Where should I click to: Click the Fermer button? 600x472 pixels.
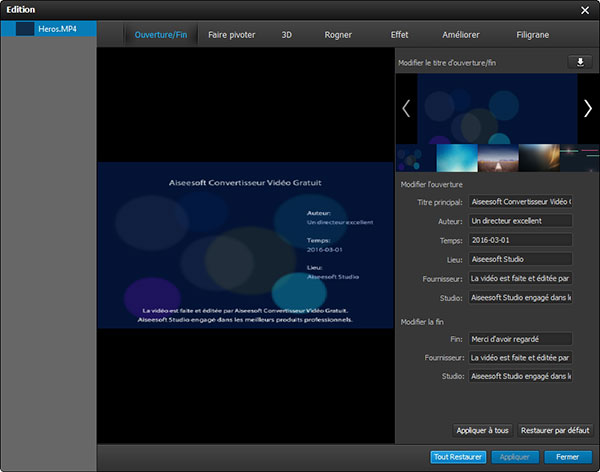coord(568,457)
